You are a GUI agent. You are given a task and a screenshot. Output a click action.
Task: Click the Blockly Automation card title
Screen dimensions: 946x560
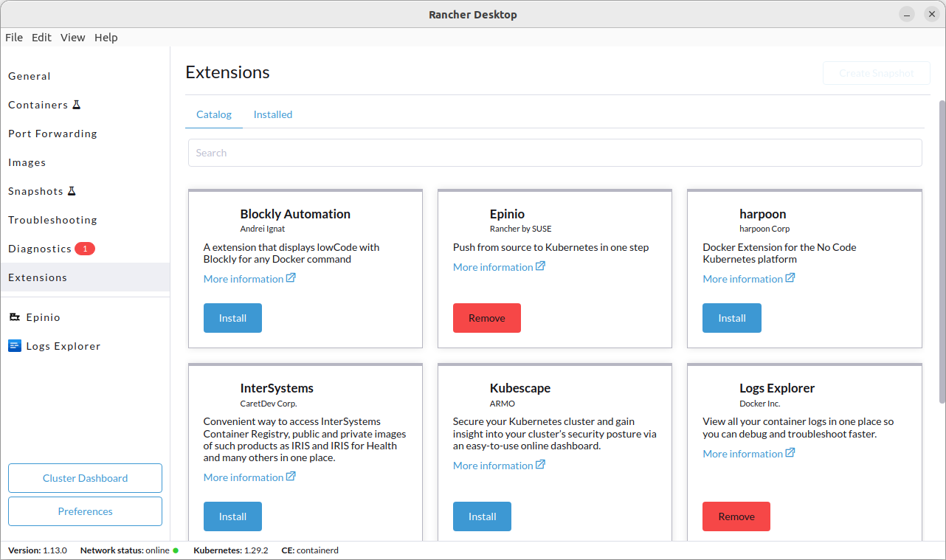(295, 214)
